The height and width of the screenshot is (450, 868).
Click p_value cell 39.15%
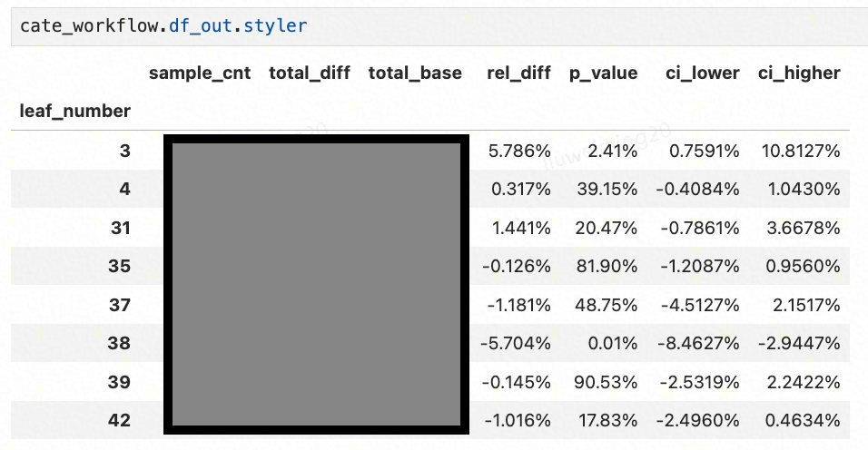(x=607, y=189)
